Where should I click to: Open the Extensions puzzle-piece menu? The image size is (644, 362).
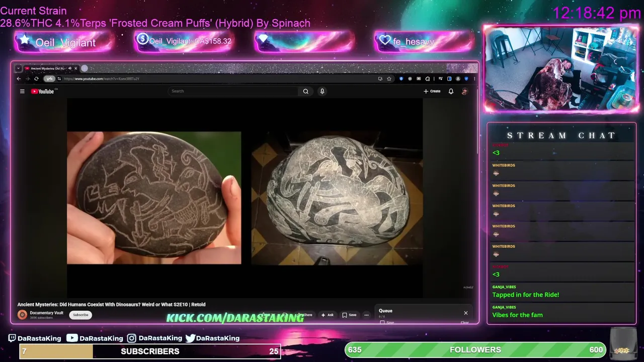(428, 78)
